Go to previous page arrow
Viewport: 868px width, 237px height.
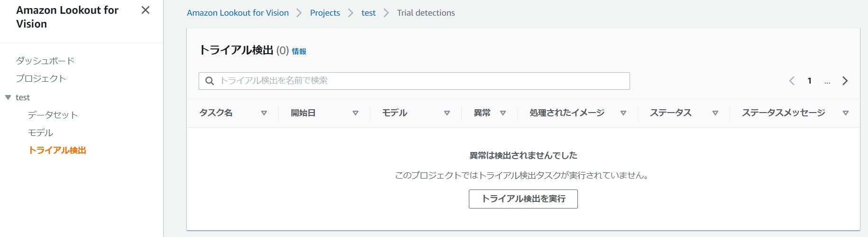coord(792,81)
